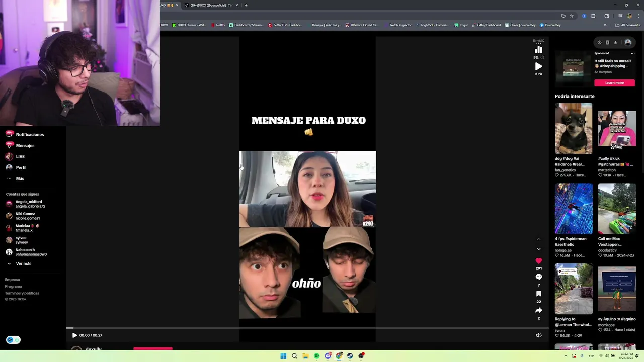Click the video progress bar
The image size is (644, 362).
tap(307, 328)
